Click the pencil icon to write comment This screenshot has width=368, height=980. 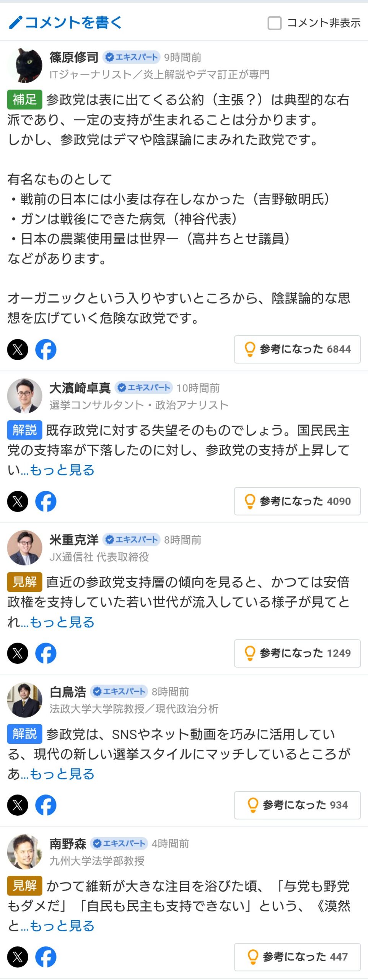pyautogui.click(x=16, y=23)
